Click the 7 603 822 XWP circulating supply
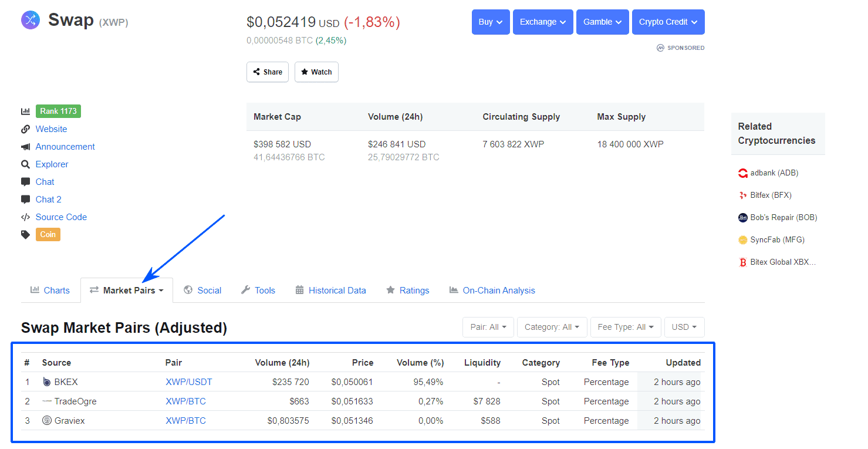The width and height of the screenshot is (868, 449). coord(514,144)
